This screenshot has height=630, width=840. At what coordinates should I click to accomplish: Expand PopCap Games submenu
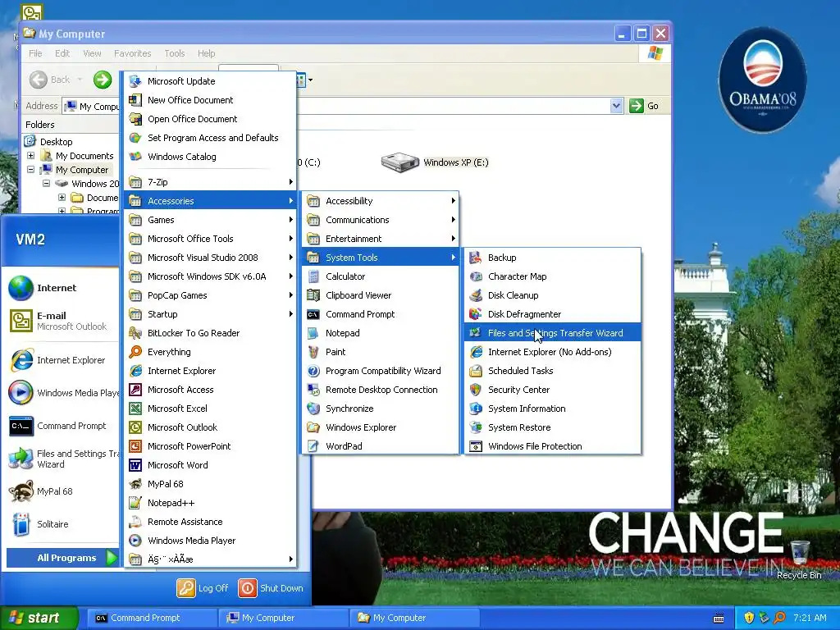coord(210,295)
